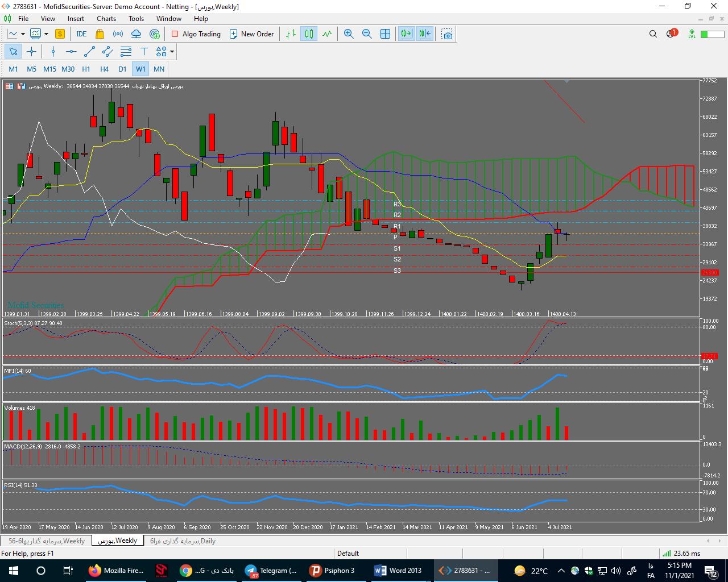Switch to MN monthly timeframe
Viewport: 728px width, 582px height.
pyautogui.click(x=159, y=69)
